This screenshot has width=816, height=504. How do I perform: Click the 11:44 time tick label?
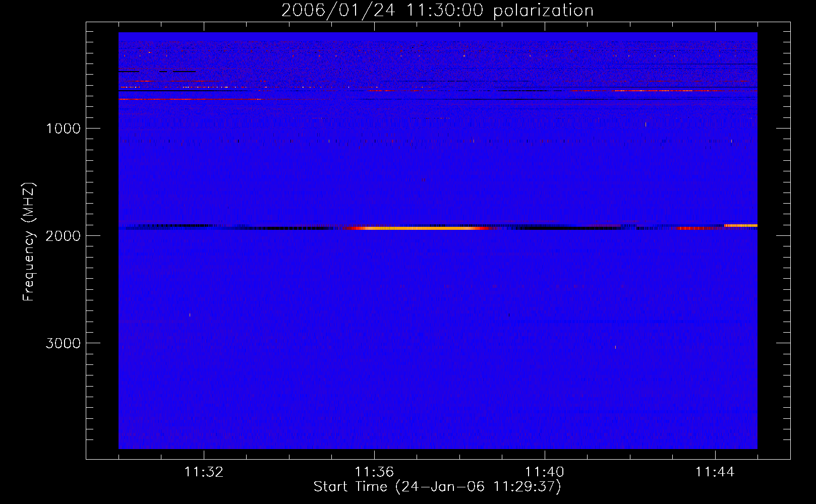pos(715,472)
